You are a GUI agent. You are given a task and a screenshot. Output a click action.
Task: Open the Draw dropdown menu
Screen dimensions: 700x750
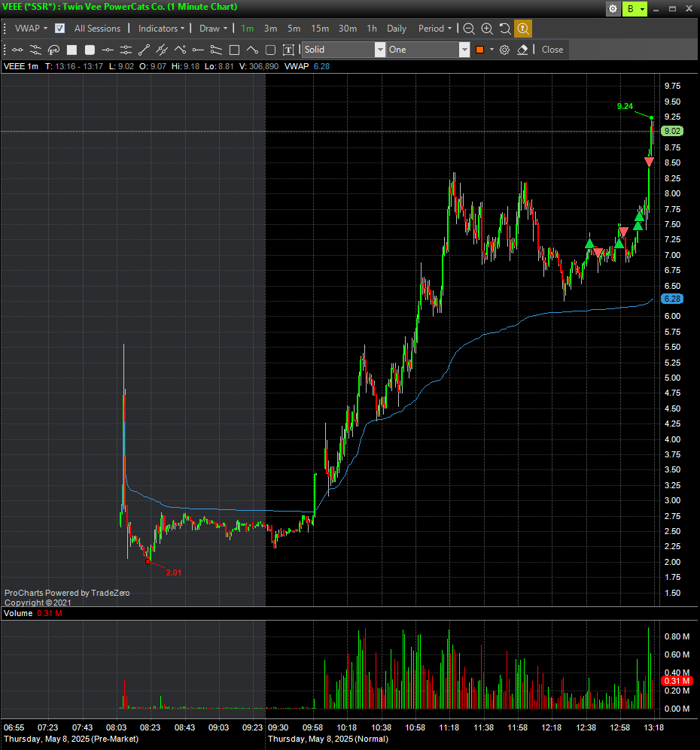pyautogui.click(x=214, y=29)
